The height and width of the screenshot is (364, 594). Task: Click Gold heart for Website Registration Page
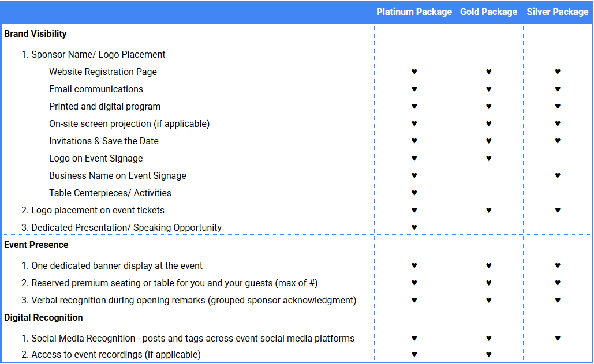(x=489, y=72)
